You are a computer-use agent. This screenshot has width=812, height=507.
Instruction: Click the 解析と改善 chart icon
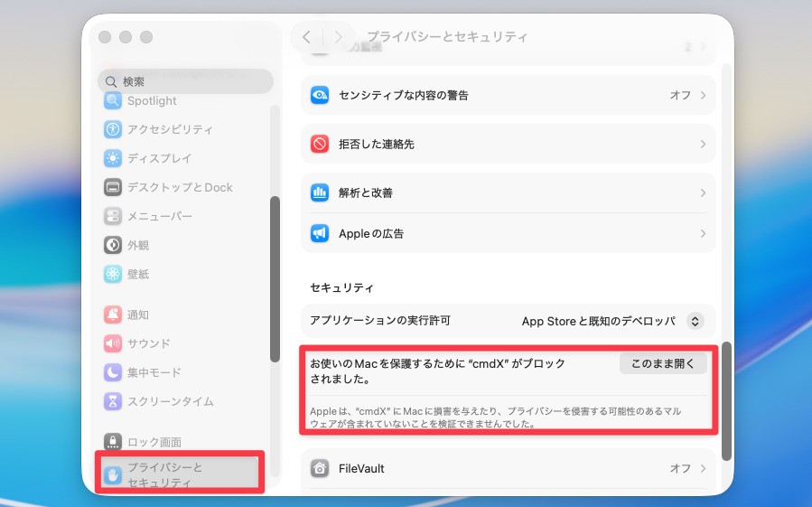pyautogui.click(x=320, y=192)
